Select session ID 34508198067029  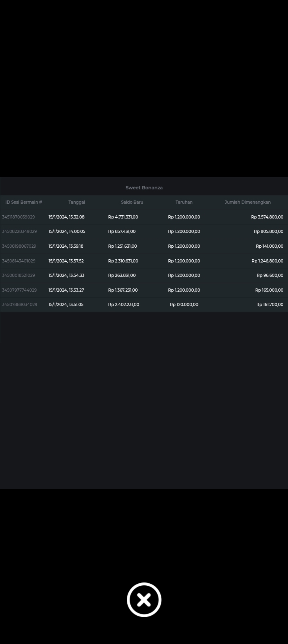click(x=19, y=246)
